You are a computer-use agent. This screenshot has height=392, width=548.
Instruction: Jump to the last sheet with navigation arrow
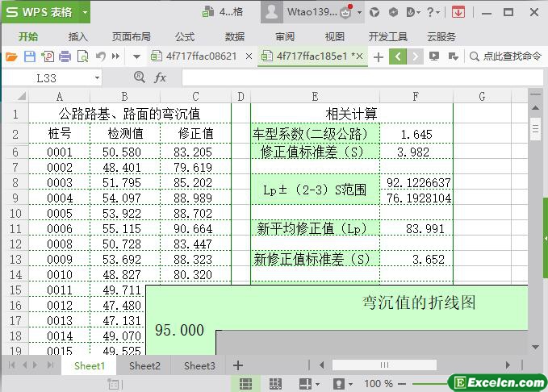51,365
